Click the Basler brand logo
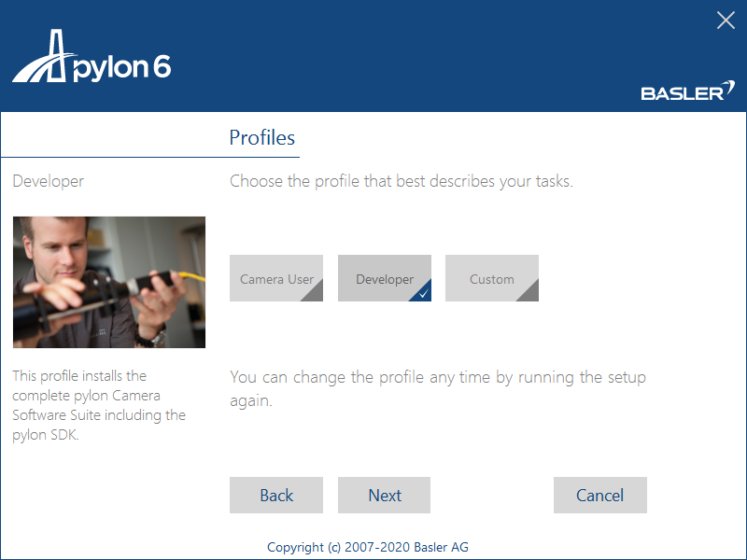This screenshot has height=560, width=747. click(x=681, y=92)
